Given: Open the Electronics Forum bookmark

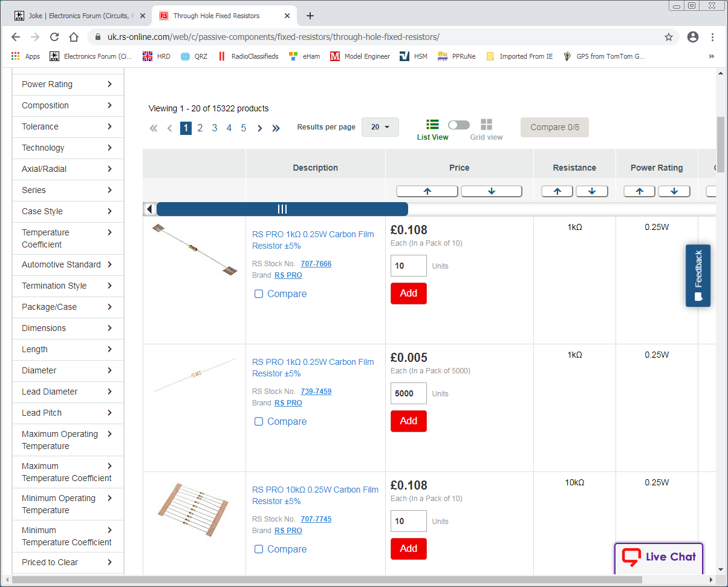Looking at the screenshot, I should point(91,56).
